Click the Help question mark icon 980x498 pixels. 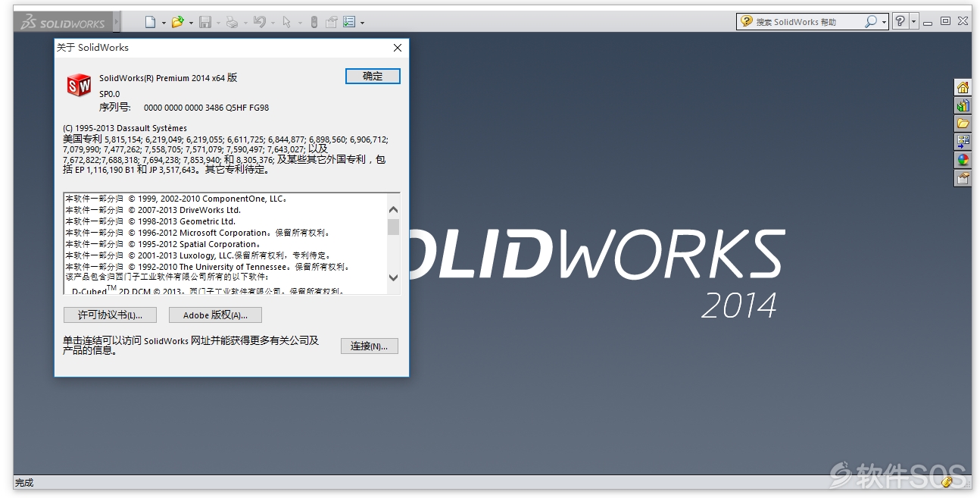(900, 22)
